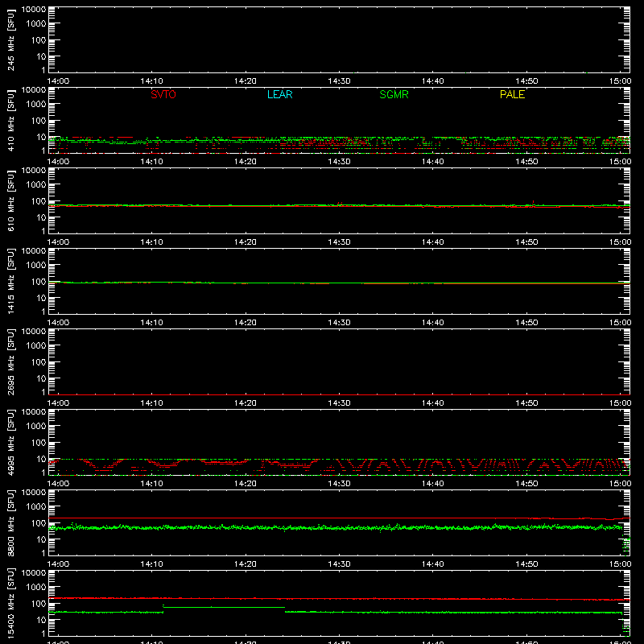Click 14:50 tick under the 610 MHz panel
The height and width of the screenshot is (644, 644).
526,242
